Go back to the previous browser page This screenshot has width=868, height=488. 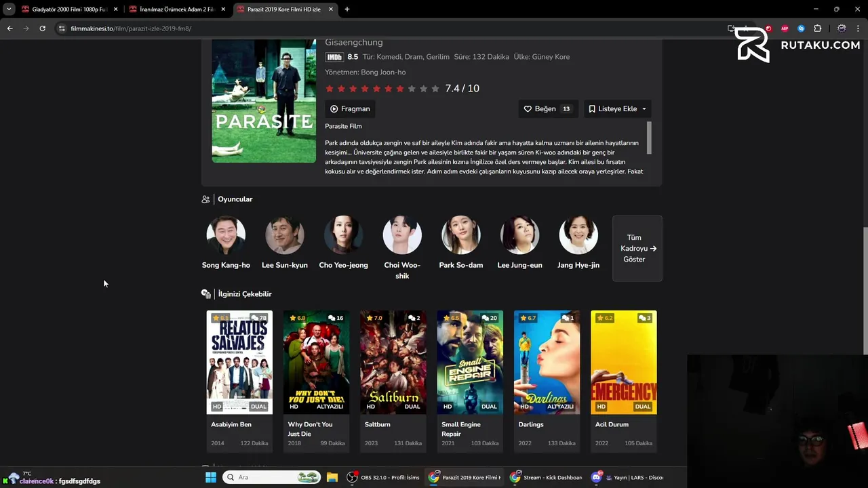(x=9, y=28)
